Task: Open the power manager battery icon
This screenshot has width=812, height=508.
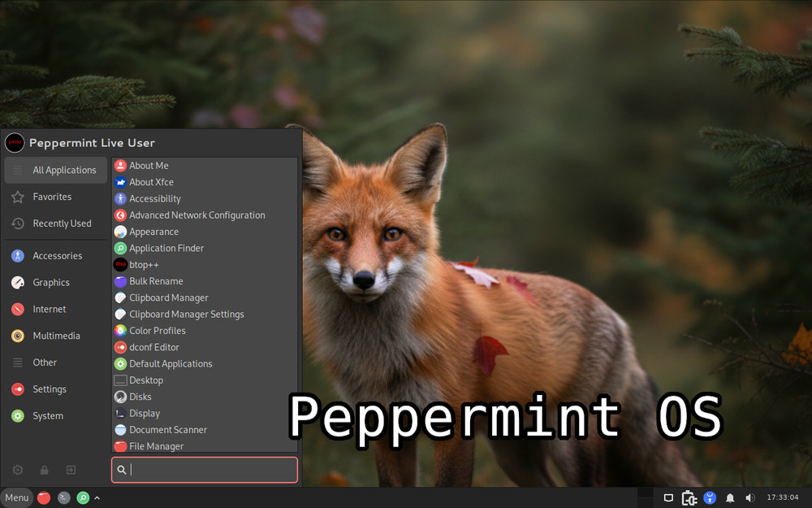Action: click(x=689, y=497)
